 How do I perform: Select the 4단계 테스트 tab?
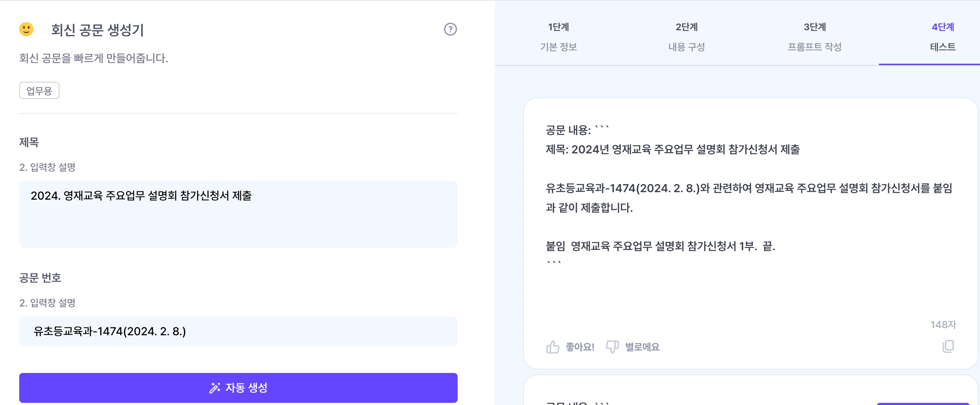pyautogui.click(x=942, y=37)
